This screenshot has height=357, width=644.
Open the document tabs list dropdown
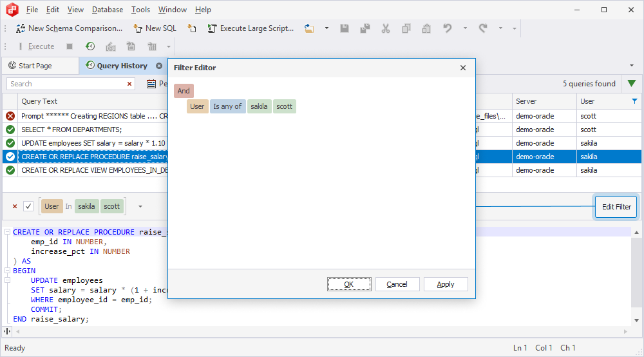point(632,66)
